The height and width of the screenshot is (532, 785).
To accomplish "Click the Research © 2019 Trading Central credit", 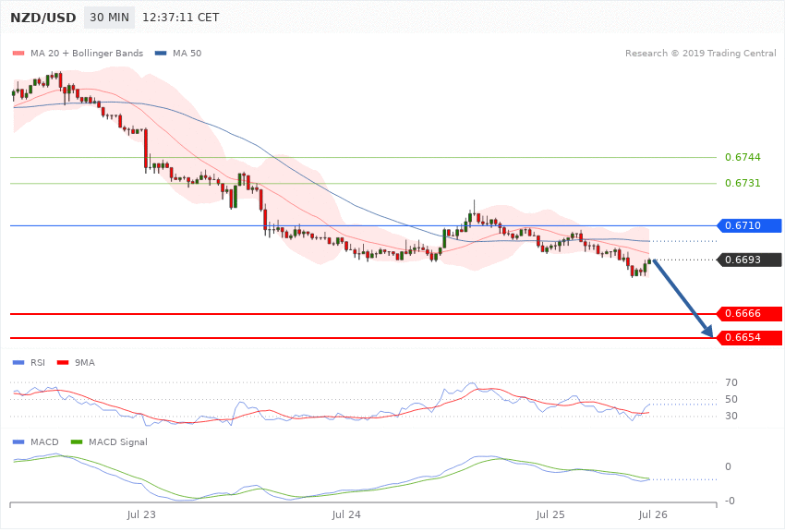I will point(700,53).
